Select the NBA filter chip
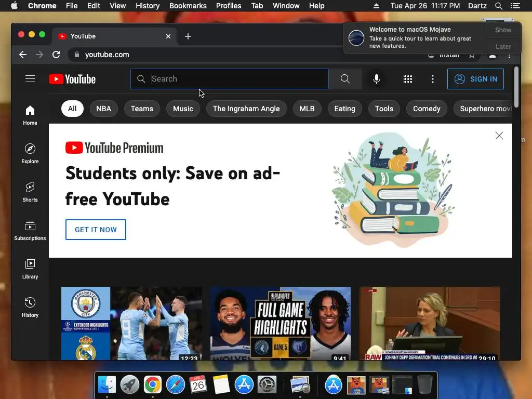 [x=104, y=109]
